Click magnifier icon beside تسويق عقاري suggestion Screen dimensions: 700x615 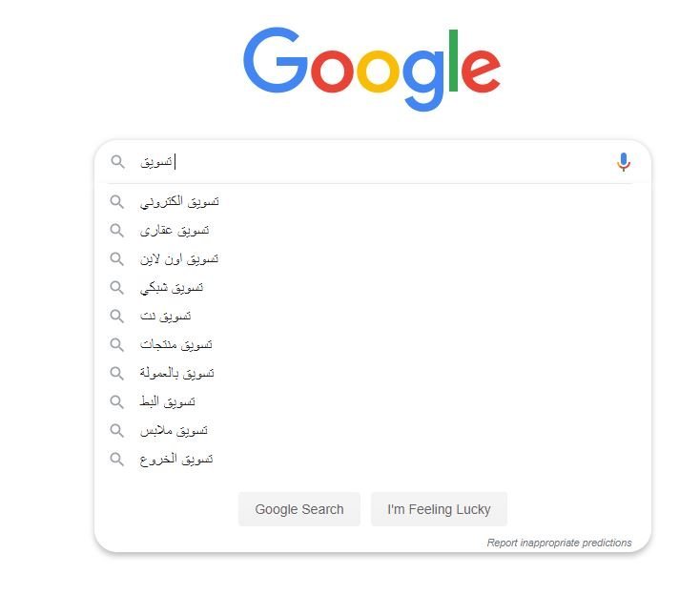[x=117, y=231]
